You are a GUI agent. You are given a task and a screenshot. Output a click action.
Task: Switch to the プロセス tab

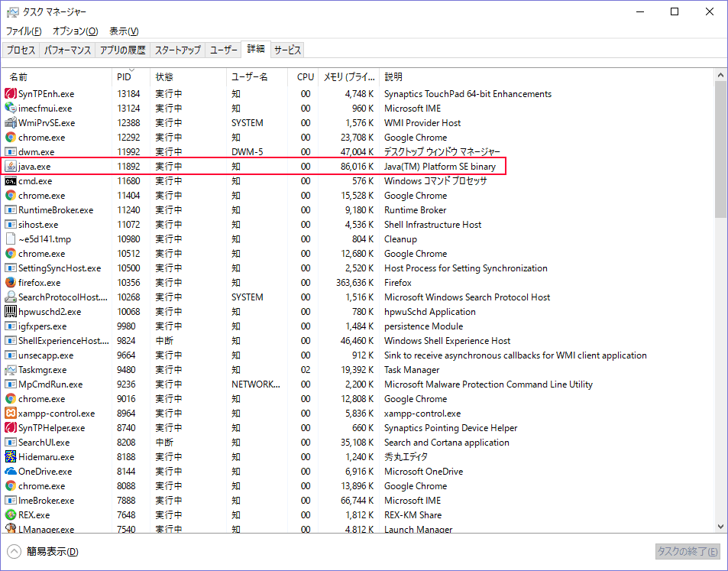[x=21, y=50]
